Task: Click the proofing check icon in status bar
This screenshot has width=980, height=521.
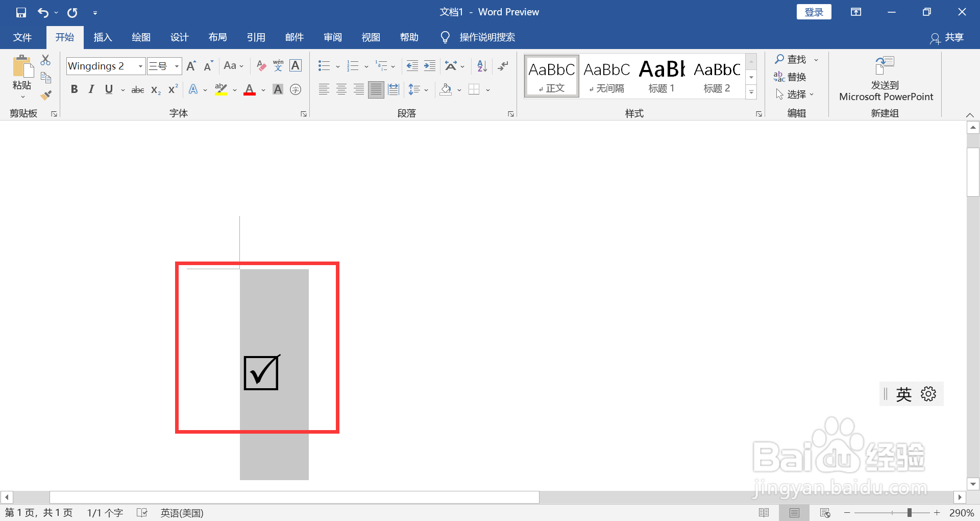Action: click(x=142, y=512)
